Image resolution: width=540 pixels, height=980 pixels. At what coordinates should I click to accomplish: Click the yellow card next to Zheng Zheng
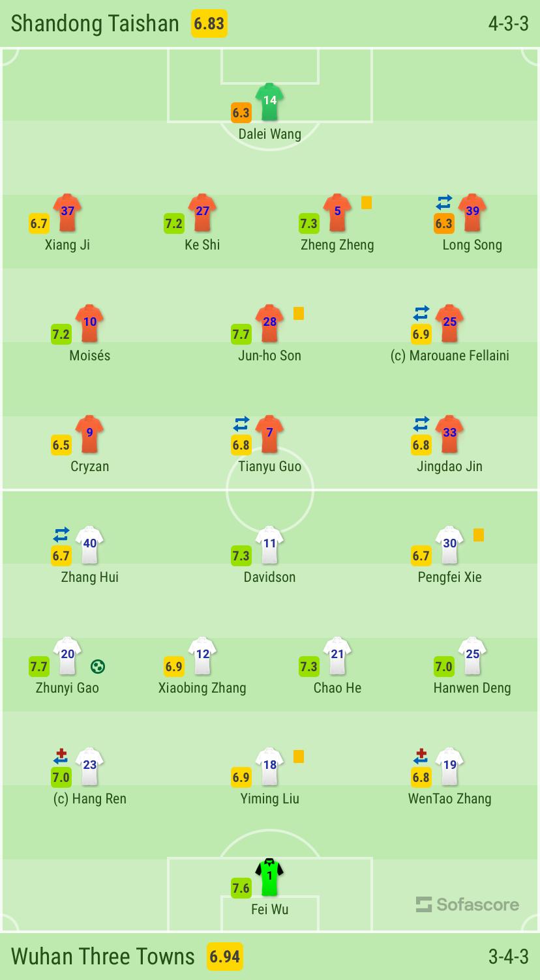pos(367,203)
